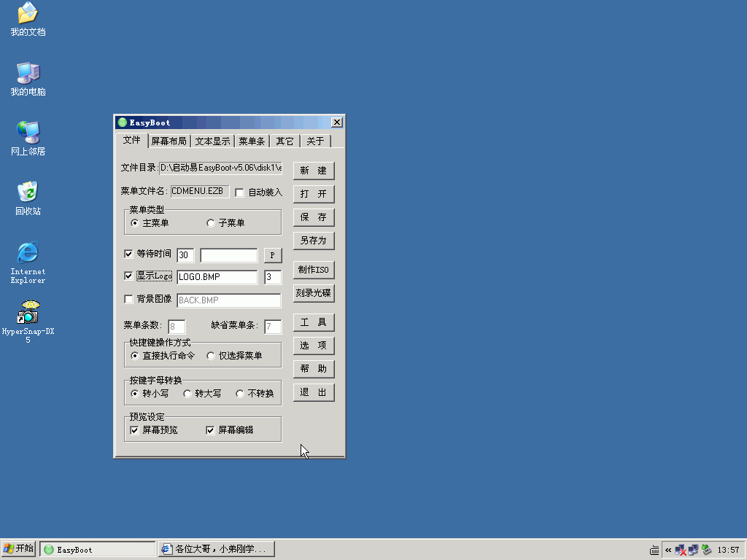Open the 菜单条 tab
The width and height of the screenshot is (747, 560).
pyautogui.click(x=252, y=141)
